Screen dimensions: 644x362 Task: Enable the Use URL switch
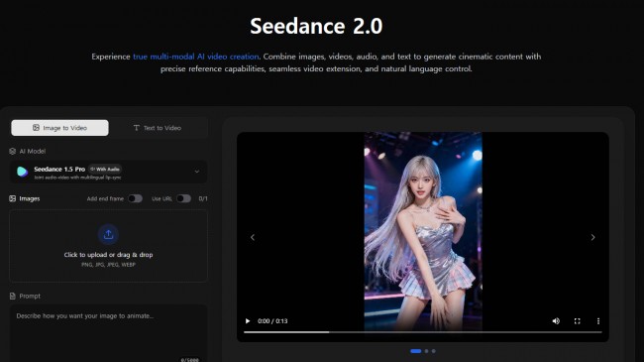pos(183,198)
